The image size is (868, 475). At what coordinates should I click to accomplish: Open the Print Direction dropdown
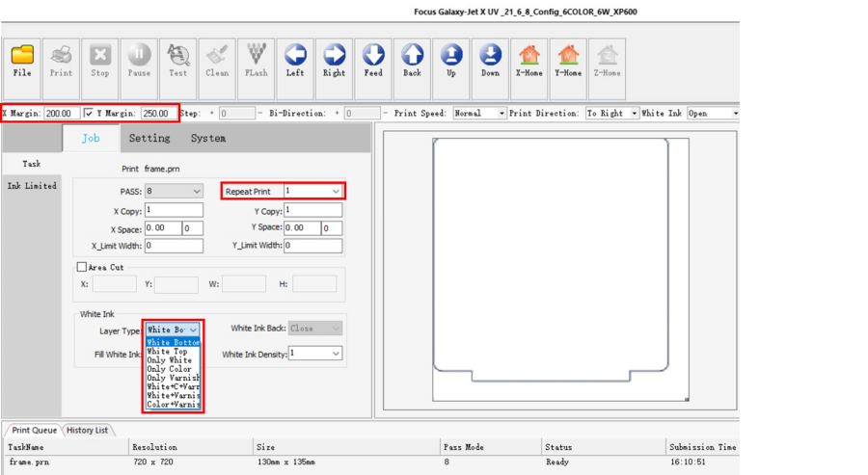635,114
